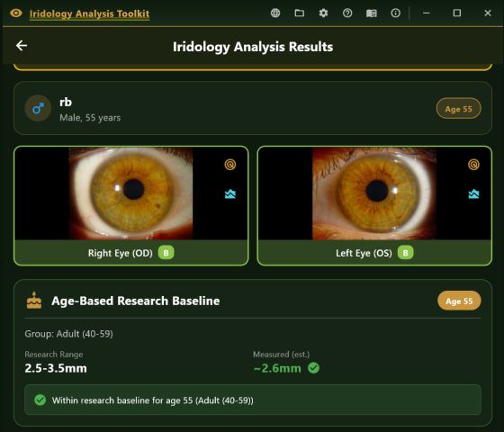Open the Left Eye iris image
The width and height of the screenshot is (504, 432).
[x=374, y=193]
